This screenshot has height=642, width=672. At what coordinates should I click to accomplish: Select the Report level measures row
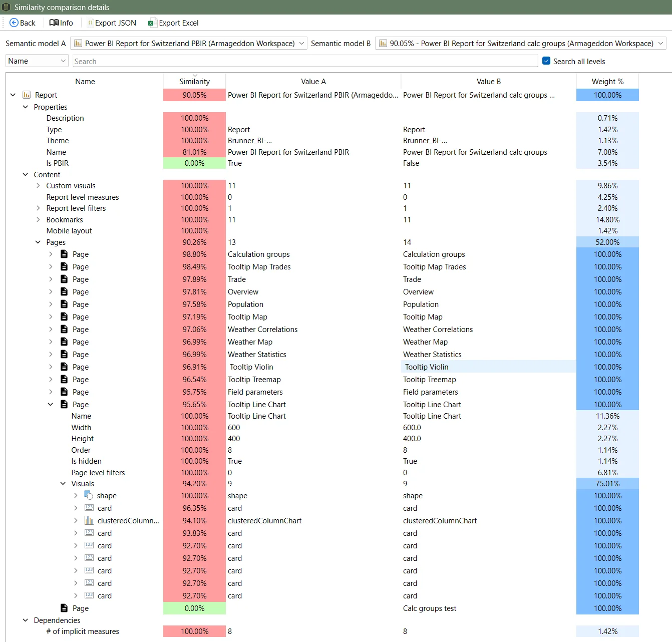[322, 197]
